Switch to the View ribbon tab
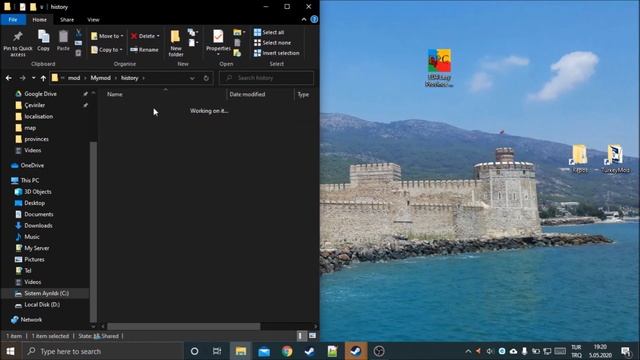The width and height of the screenshot is (640, 360). pyautogui.click(x=93, y=20)
